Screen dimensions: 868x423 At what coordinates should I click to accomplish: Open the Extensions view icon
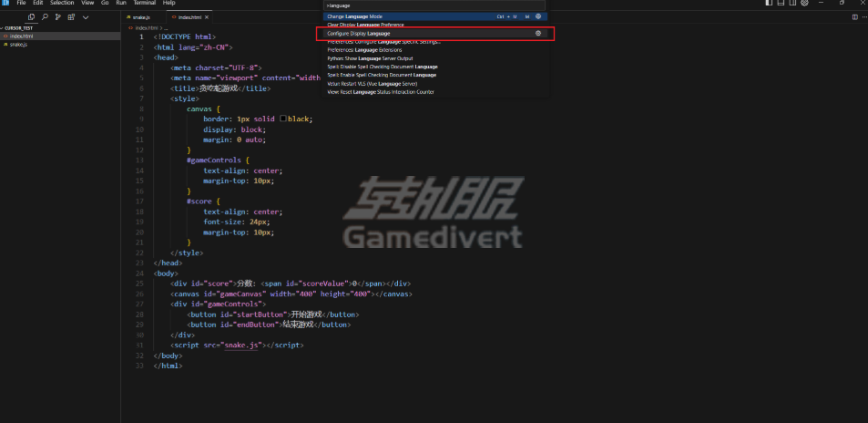pos(72,17)
